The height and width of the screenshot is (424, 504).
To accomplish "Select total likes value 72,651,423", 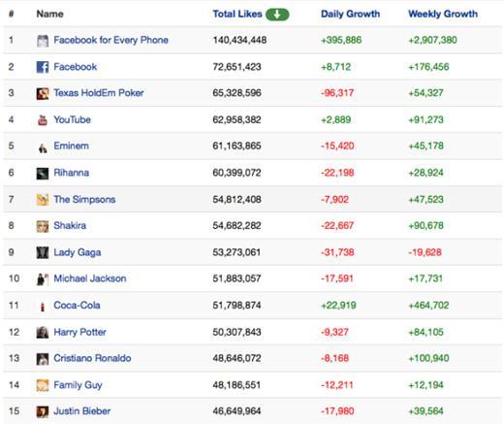I will (236, 67).
